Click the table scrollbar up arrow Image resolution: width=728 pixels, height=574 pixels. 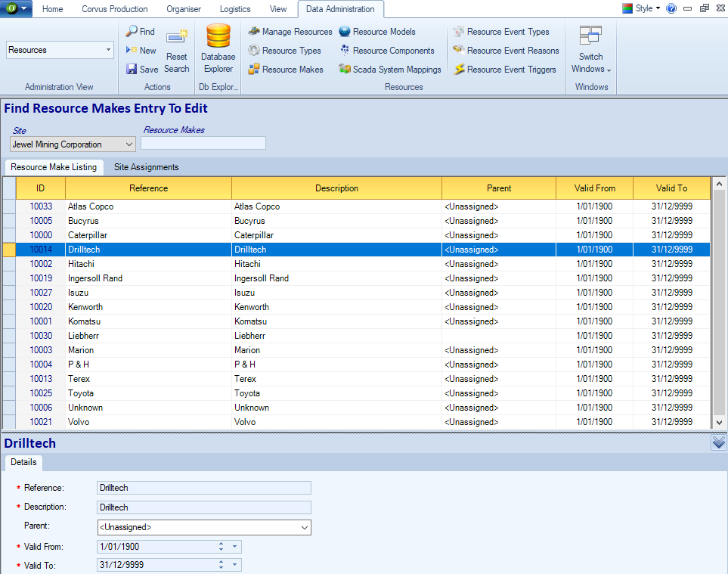(719, 184)
